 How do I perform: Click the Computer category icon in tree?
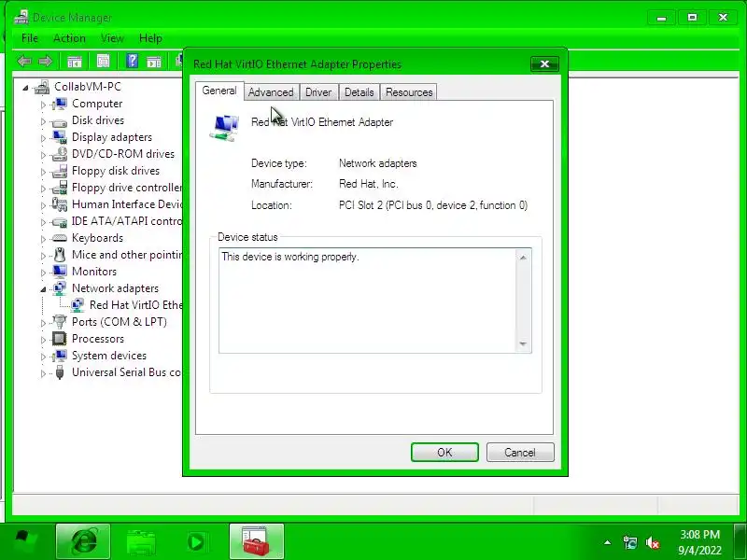60,104
